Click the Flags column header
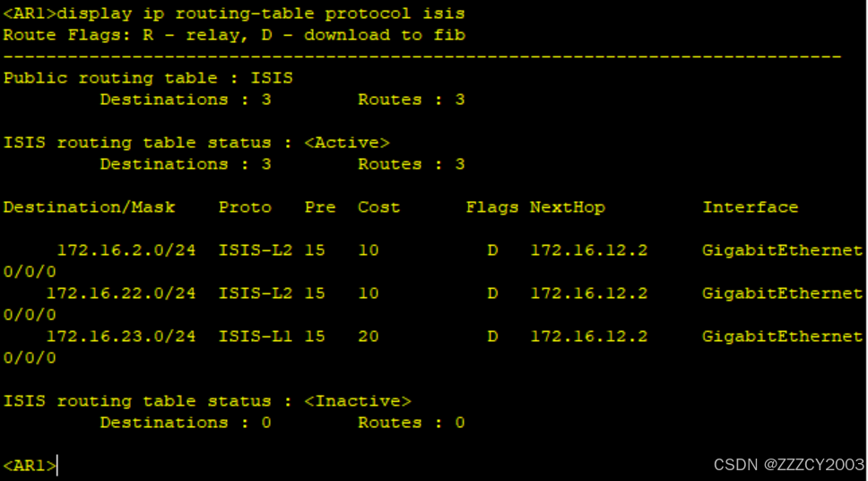Screen dimensions: 868x481 [492, 208]
